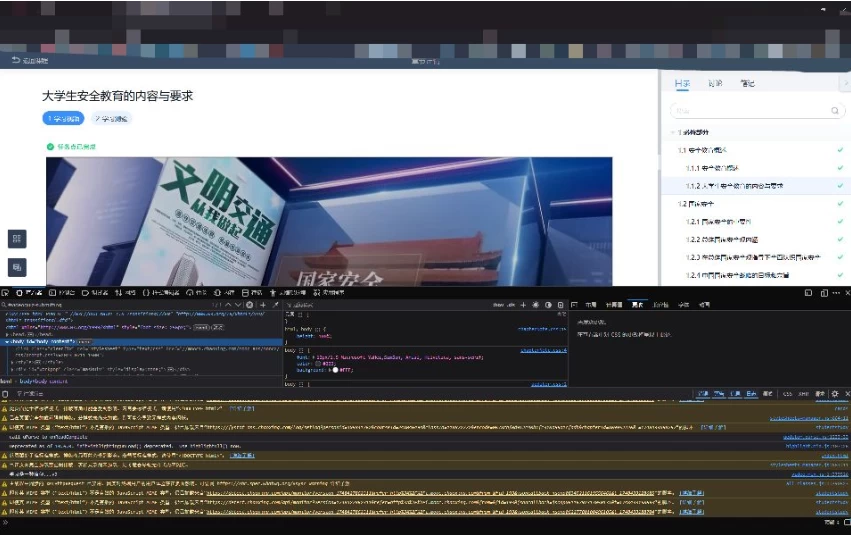
Task: Switch to the Style Editor tab
Action: click(161, 292)
